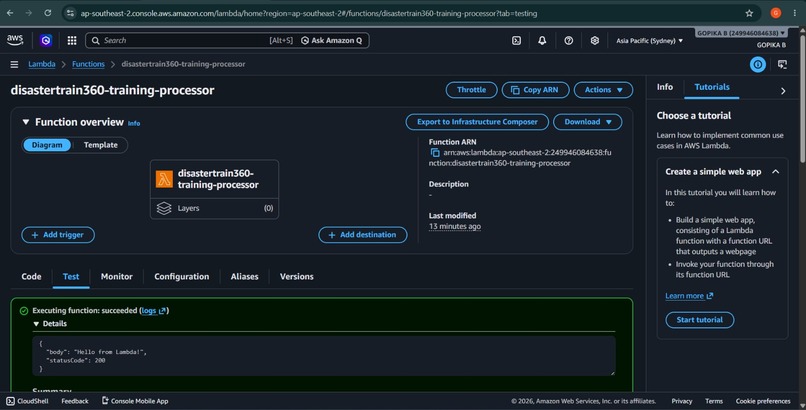
Task: Click the browser address bar URL
Action: click(x=308, y=13)
